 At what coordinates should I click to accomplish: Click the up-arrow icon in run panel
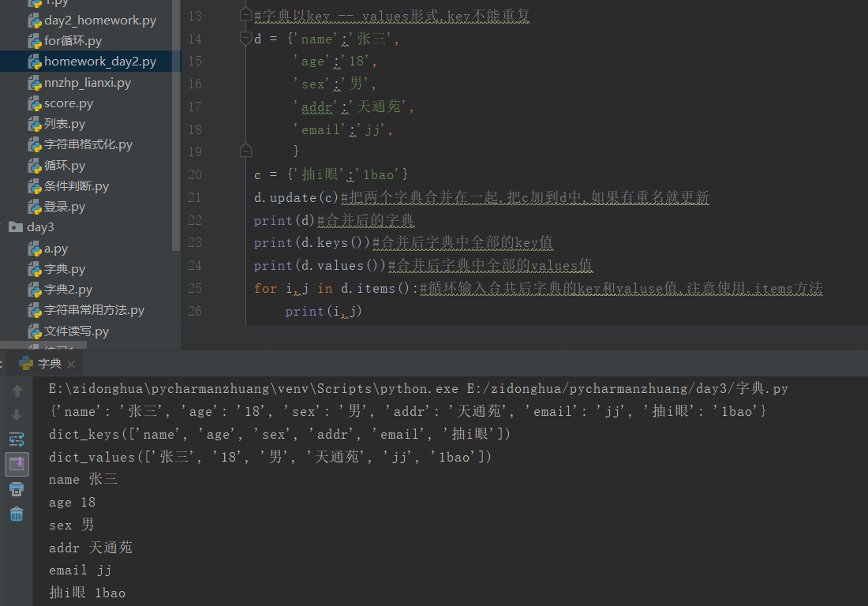[x=17, y=391]
